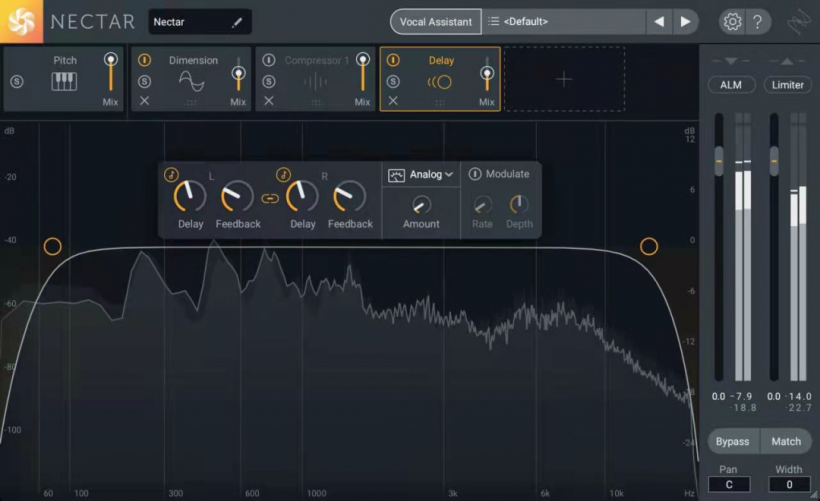Screen dimensions: 820x501
Task: Open the Pitch module keyboard icon
Action: pos(64,82)
